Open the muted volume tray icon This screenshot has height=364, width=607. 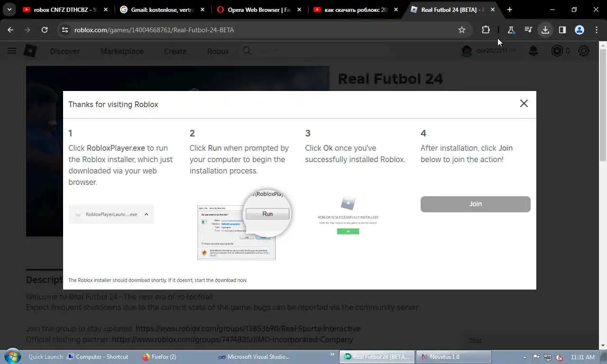pos(560,357)
